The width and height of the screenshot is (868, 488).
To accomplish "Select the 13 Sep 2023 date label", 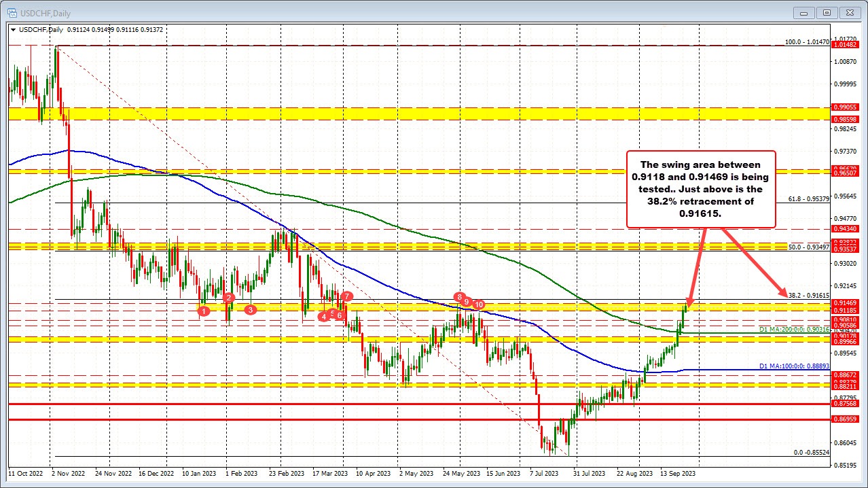I will tap(679, 472).
